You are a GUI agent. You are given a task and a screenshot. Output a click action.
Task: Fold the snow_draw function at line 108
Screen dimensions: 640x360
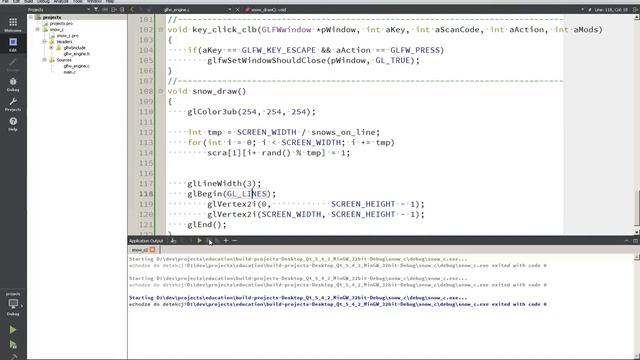(160, 91)
